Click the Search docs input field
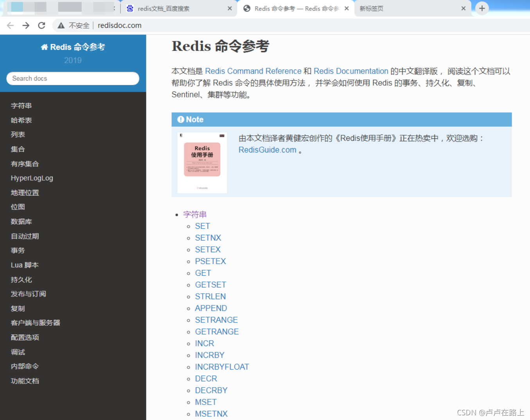530x420 pixels. pos(73,78)
